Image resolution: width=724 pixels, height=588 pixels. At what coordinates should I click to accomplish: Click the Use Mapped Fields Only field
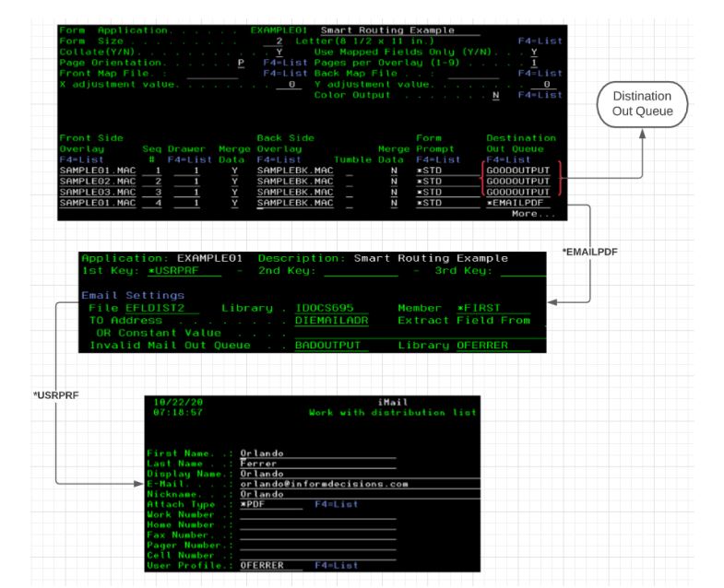[x=534, y=53]
